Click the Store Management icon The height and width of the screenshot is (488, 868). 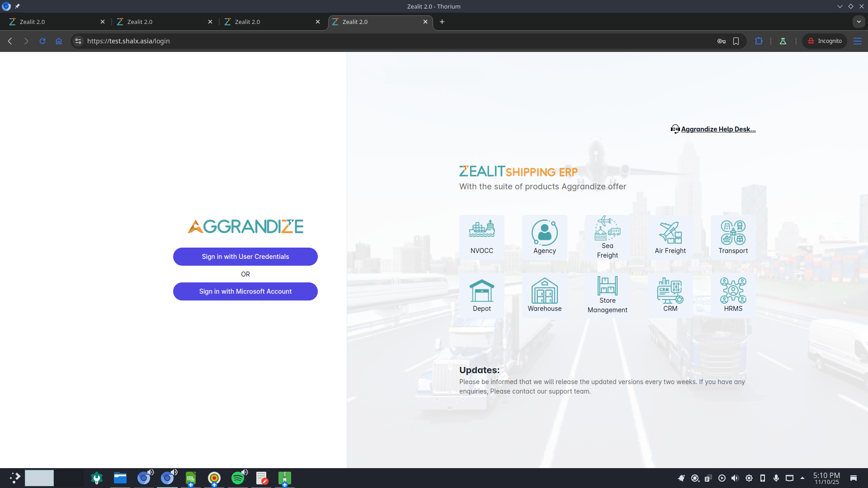(607, 295)
